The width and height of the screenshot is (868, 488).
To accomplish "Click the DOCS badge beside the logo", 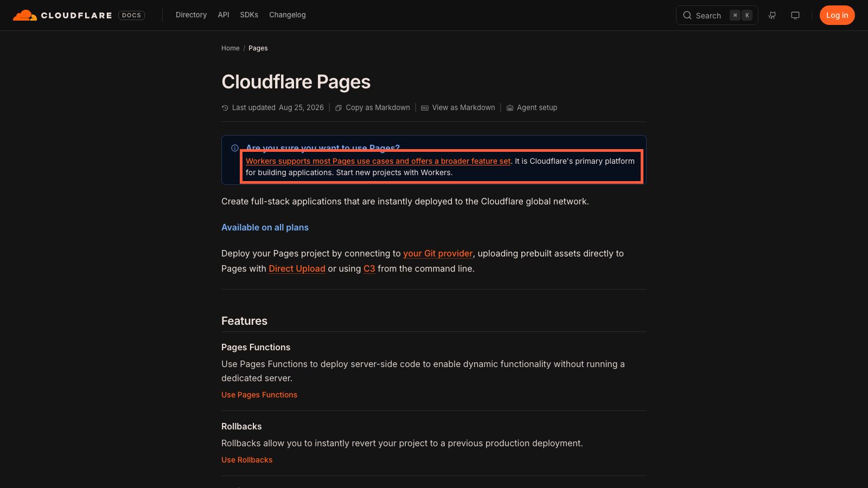I will [x=131, y=15].
